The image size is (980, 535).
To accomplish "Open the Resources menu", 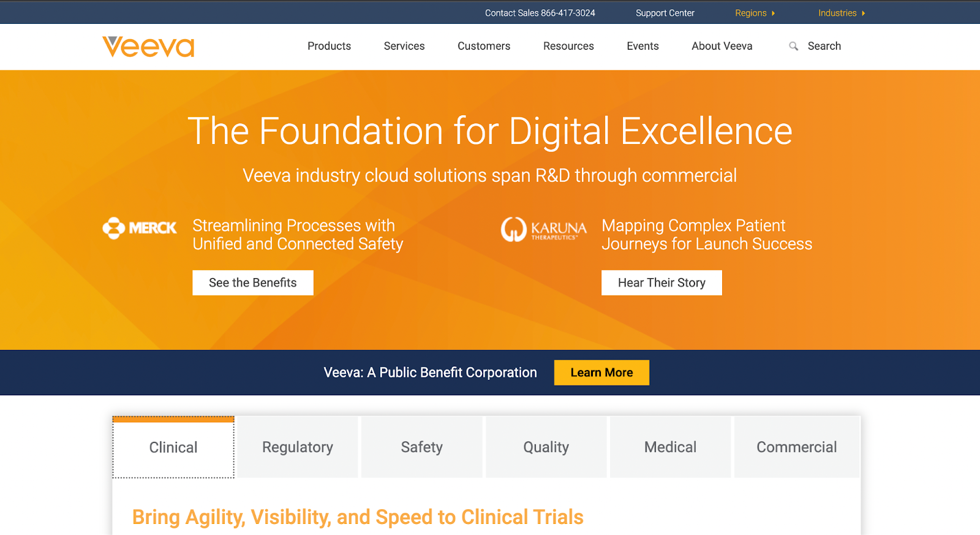I will (x=568, y=46).
